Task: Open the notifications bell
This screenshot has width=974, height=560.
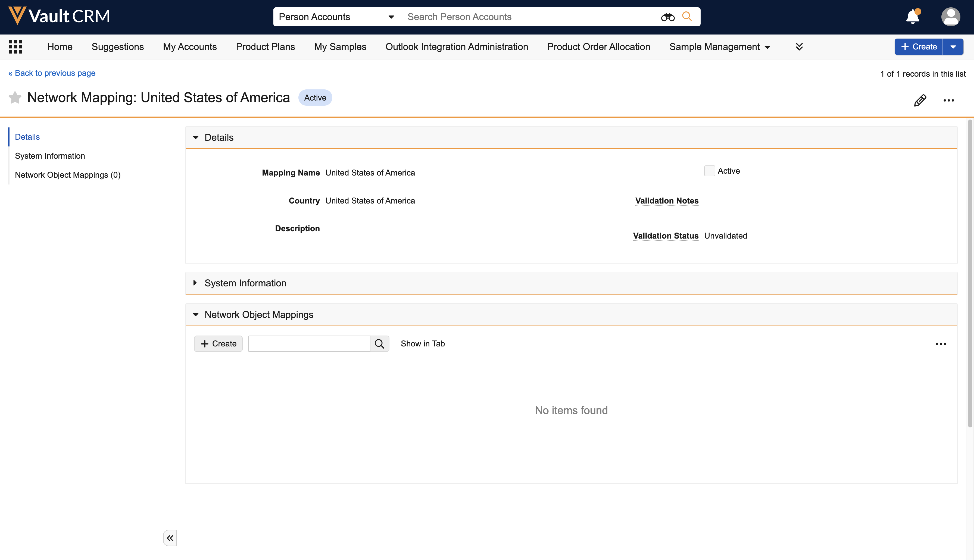Action: (x=913, y=17)
